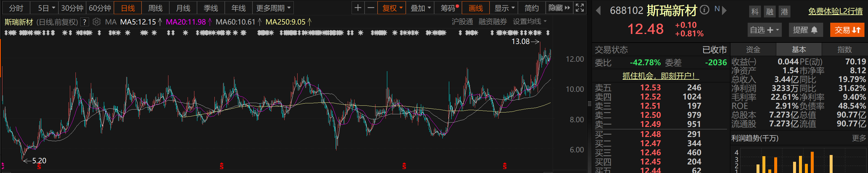Toggle the MA60:10.61 moving average line
868x173 pixels.
pos(239,22)
